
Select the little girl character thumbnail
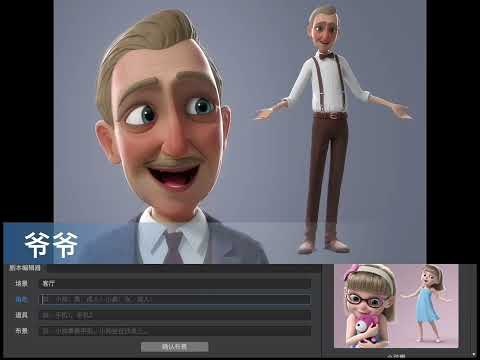click(396, 306)
